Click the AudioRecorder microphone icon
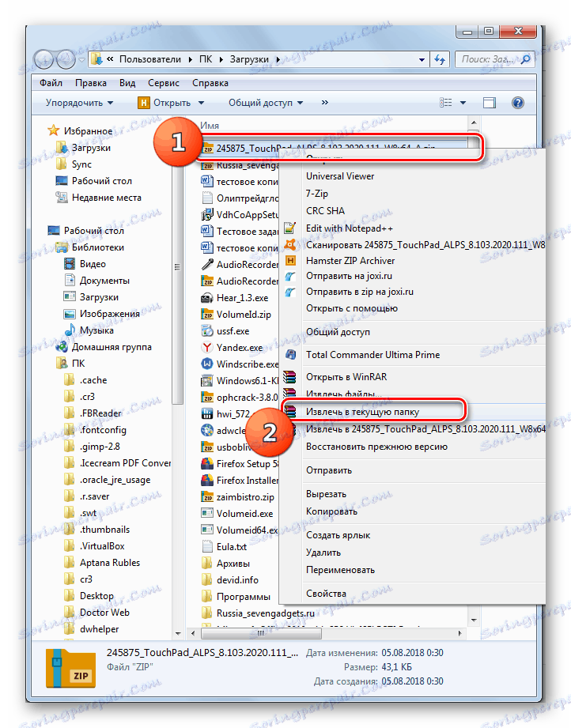The height and width of the screenshot is (728, 571). [206, 264]
